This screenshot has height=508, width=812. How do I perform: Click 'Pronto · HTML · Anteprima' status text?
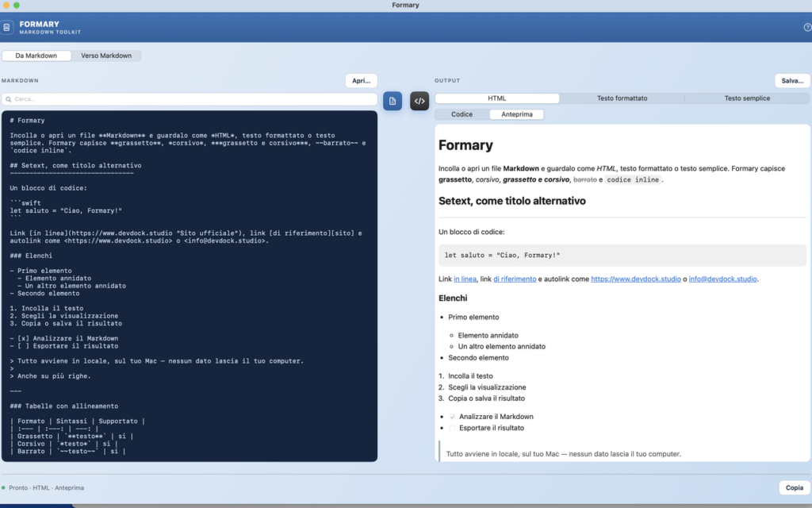point(46,488)
